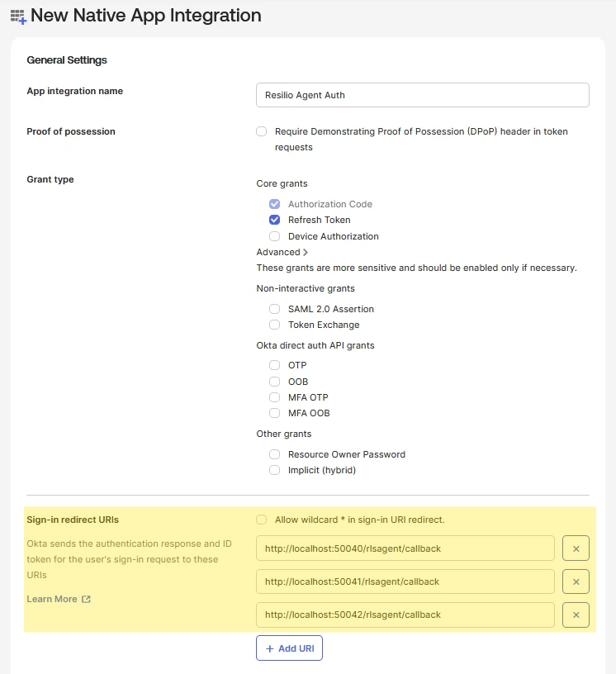Remove the localhost:50041 redirect URI

click(x=576, y=581)
